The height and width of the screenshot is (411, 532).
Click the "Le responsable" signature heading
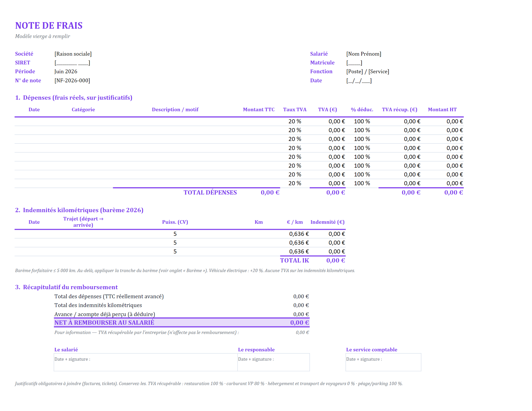[x=256, y=350]
